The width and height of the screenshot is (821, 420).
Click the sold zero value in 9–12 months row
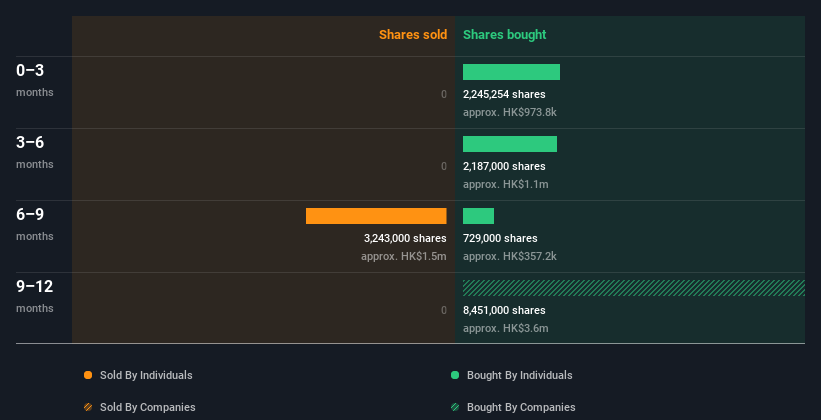tap(444, 310)
